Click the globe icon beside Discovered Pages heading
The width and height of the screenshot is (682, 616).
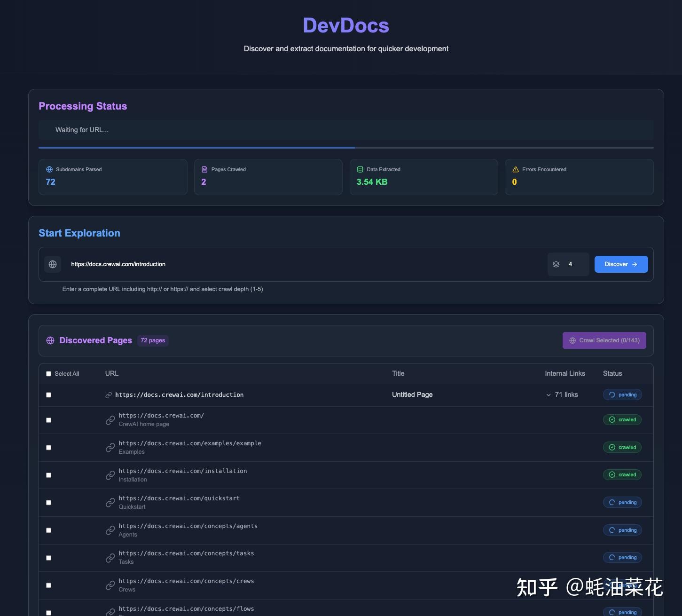click(50, 340)
